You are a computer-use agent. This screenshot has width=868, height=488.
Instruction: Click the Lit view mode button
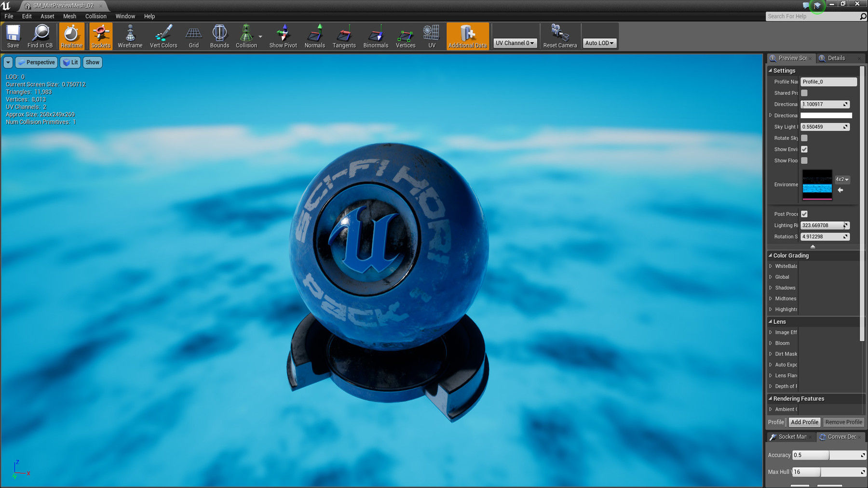70,62
